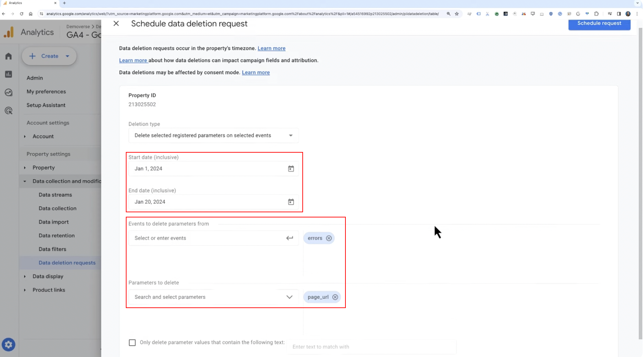Remove the page_url parameter chip
The width and height of the screenshot is (644, 357).
[336, 297]
